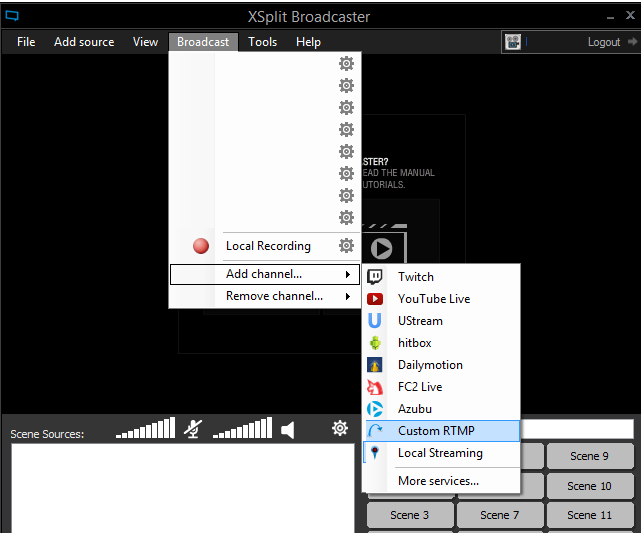Open settings gear next to Local Recording

click(346, 246)
